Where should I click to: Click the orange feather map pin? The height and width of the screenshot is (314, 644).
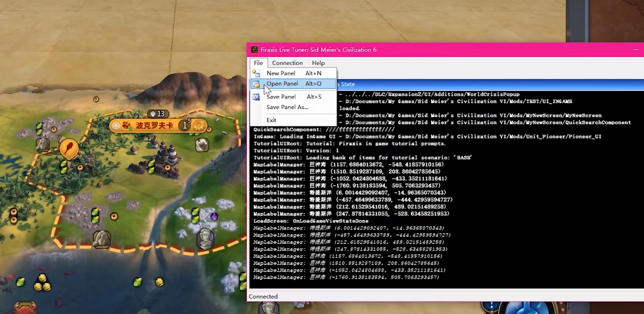click(69, 149)
